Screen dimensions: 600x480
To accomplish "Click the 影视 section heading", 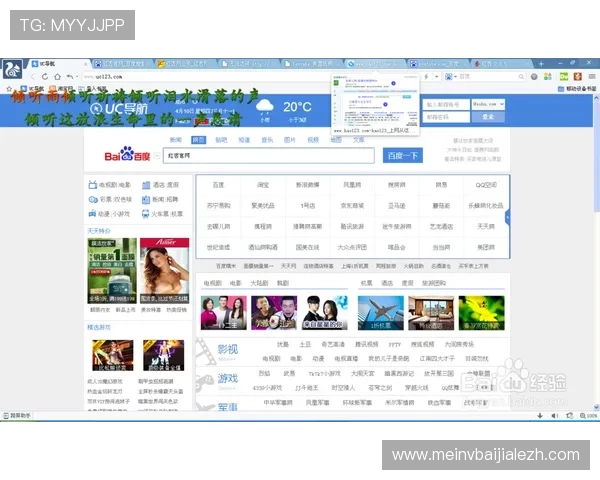I will [x=228, y=350].
